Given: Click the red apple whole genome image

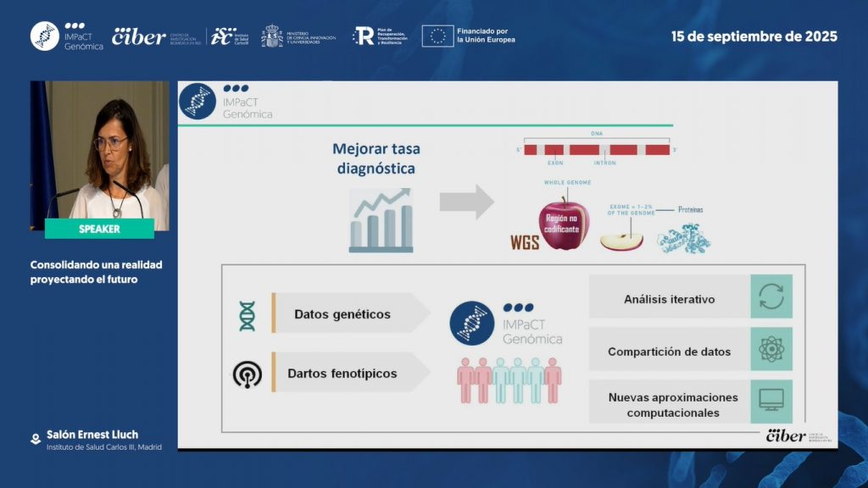Looking at the screenshot, I should (565, 224).
